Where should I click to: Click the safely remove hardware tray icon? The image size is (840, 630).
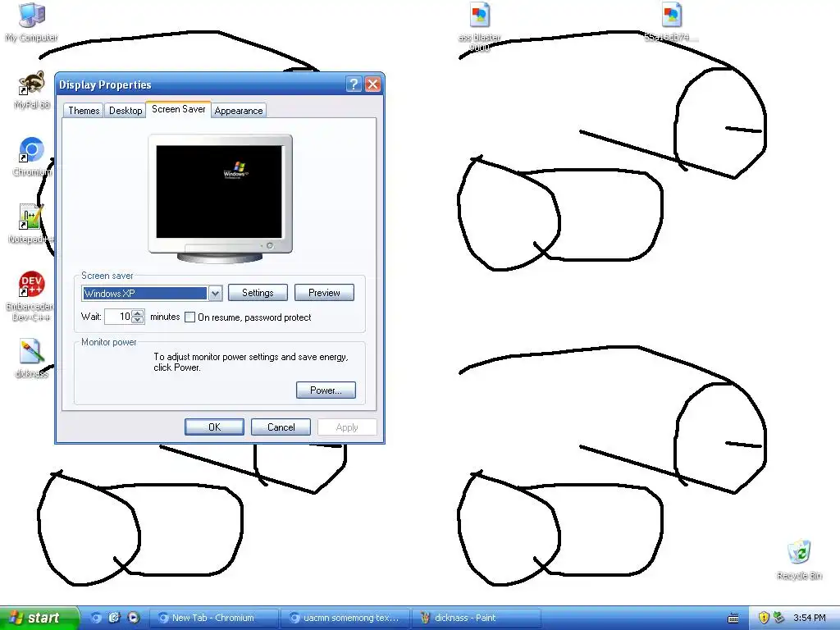[x=779, y=618]
